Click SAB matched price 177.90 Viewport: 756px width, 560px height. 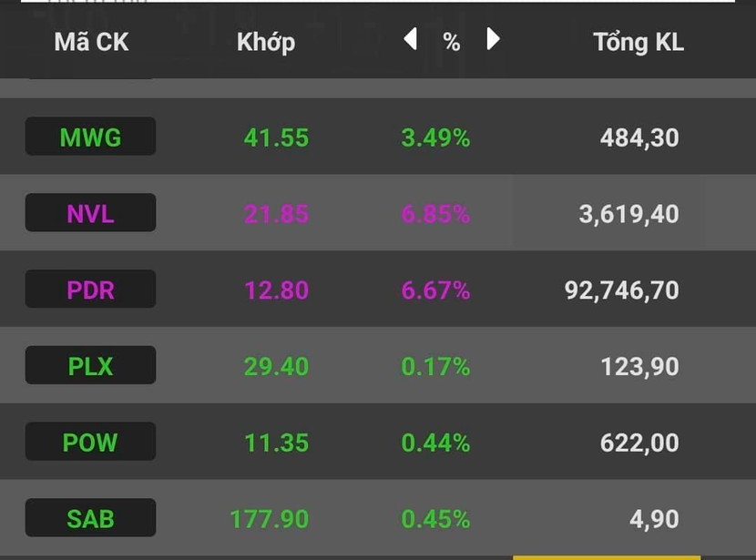[270, 519]
